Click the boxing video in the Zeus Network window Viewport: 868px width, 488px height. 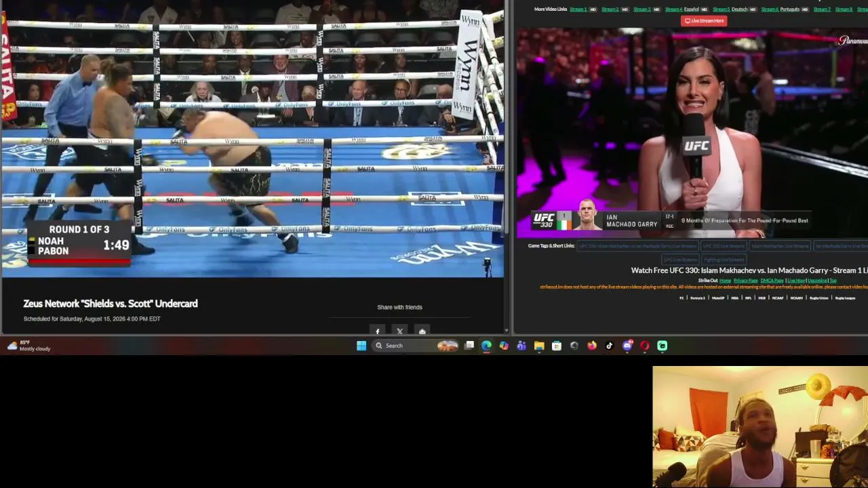pyautogui.click(x=252, y=138)
